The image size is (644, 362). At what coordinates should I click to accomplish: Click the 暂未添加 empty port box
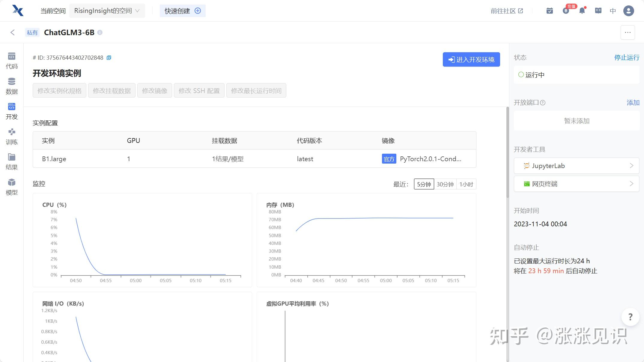coord(576,121)
